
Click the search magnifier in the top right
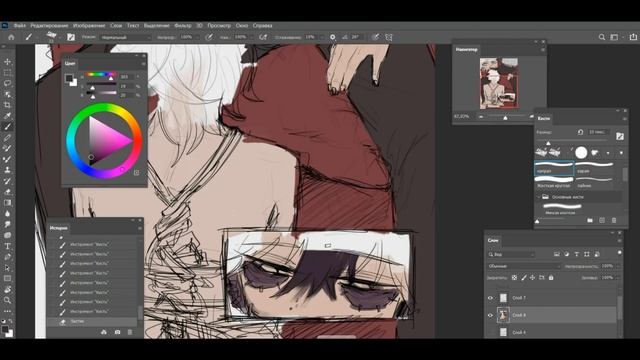tap(602, 37)
